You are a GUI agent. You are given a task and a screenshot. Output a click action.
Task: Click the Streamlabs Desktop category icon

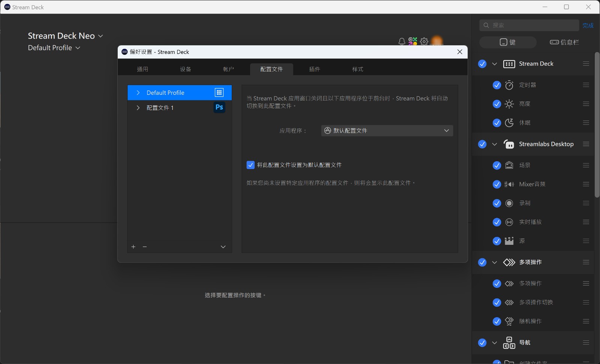[x=509, y=144]
